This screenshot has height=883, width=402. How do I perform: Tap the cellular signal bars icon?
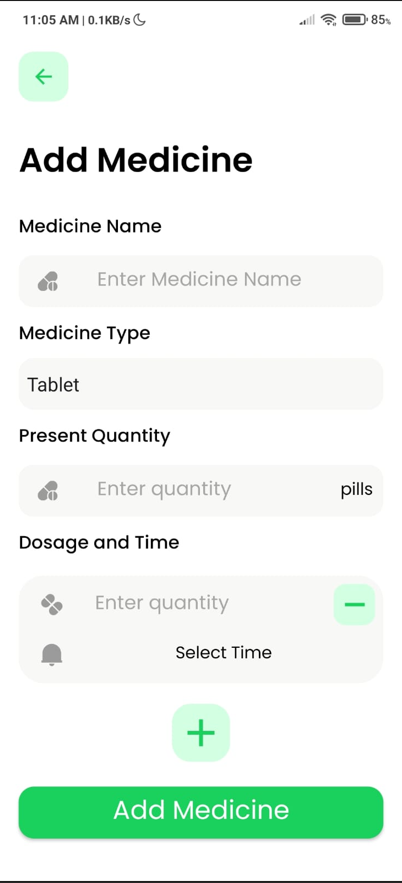coord(307,21)
